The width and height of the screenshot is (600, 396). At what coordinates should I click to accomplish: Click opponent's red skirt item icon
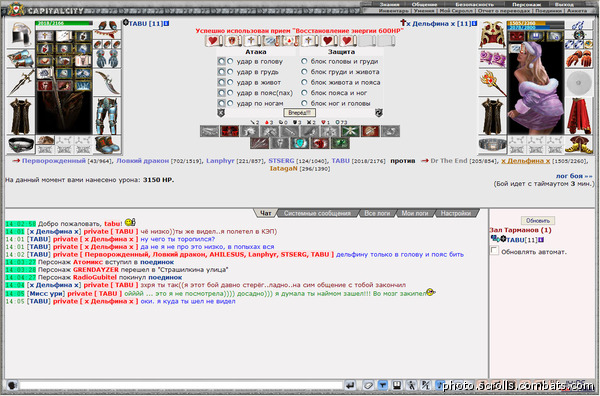tap(579, 116)
